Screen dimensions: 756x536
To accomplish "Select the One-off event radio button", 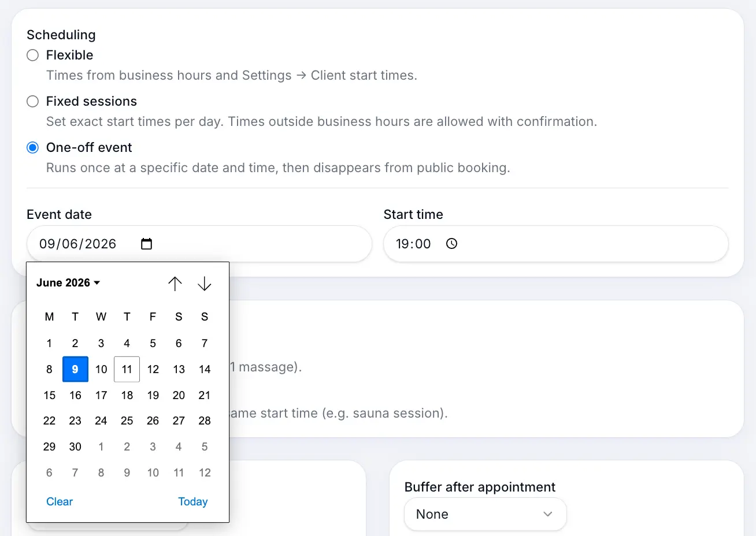I will (x=33, y=147).
